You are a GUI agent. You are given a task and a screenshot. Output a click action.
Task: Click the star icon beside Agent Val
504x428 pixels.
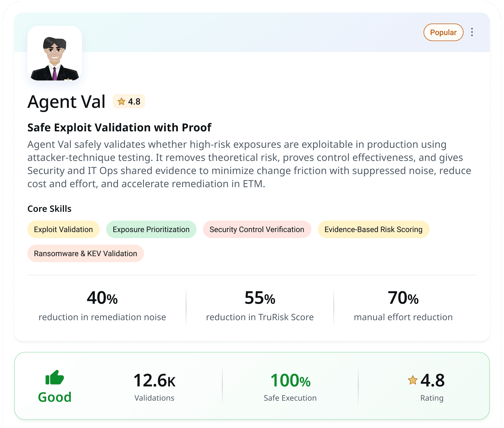point(121,102)
